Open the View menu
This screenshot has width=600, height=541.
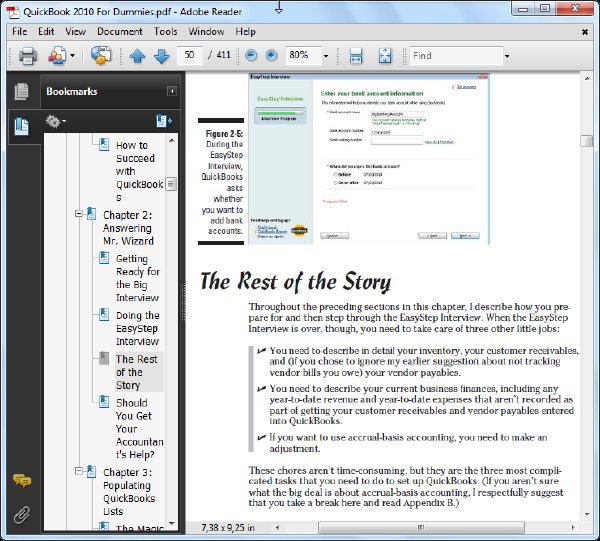75,31
